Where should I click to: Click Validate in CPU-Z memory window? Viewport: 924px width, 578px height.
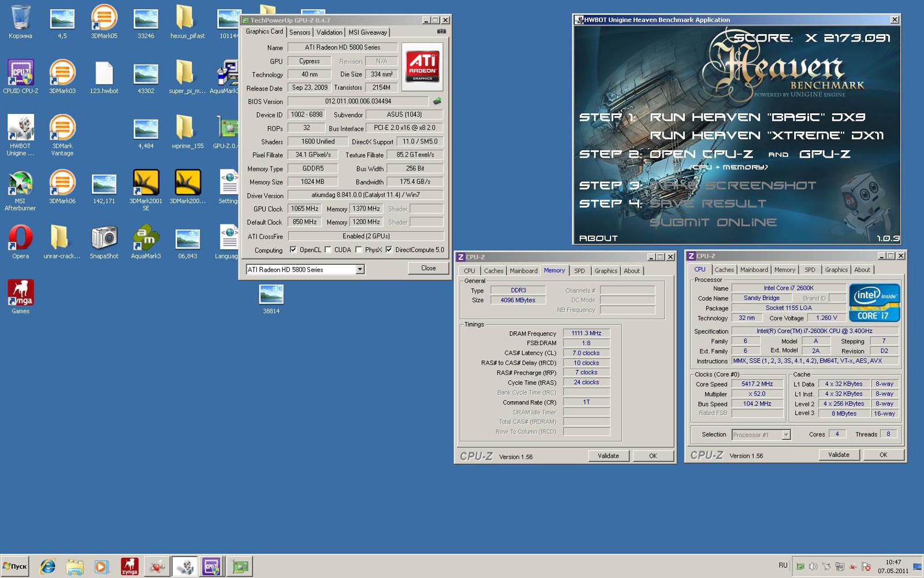click(608, 455)
